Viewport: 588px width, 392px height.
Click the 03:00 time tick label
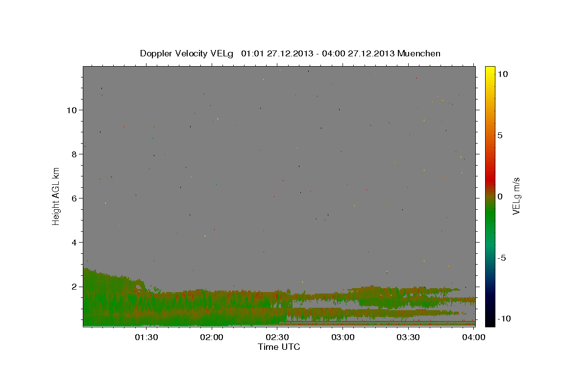pos(343,337)
